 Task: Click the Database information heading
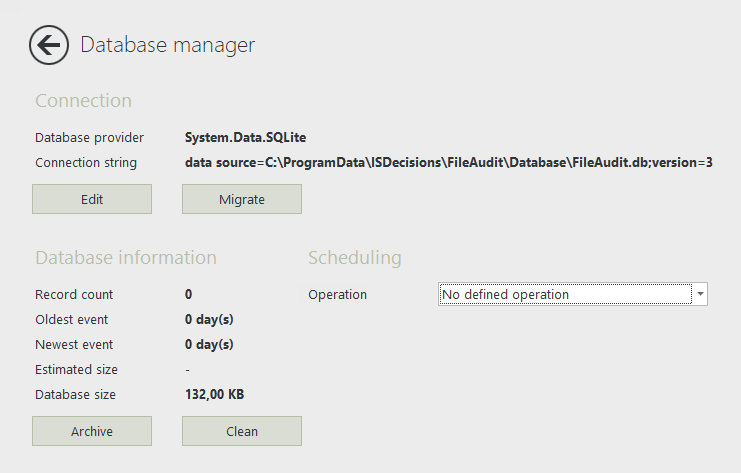(x=126, y=258)
